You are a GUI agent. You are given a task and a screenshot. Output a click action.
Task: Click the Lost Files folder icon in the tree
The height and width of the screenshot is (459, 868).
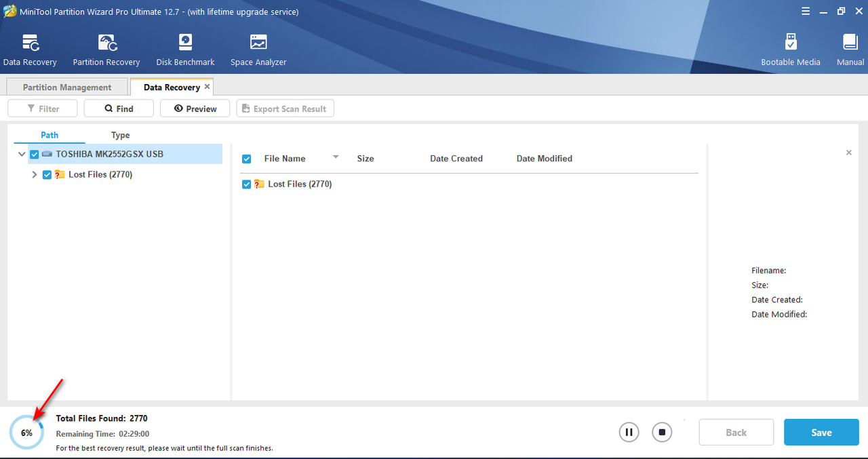[60, 174]
